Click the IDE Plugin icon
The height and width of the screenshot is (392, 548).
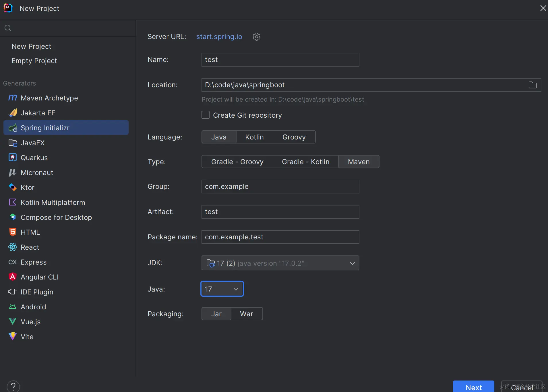[x=13, y=292]
